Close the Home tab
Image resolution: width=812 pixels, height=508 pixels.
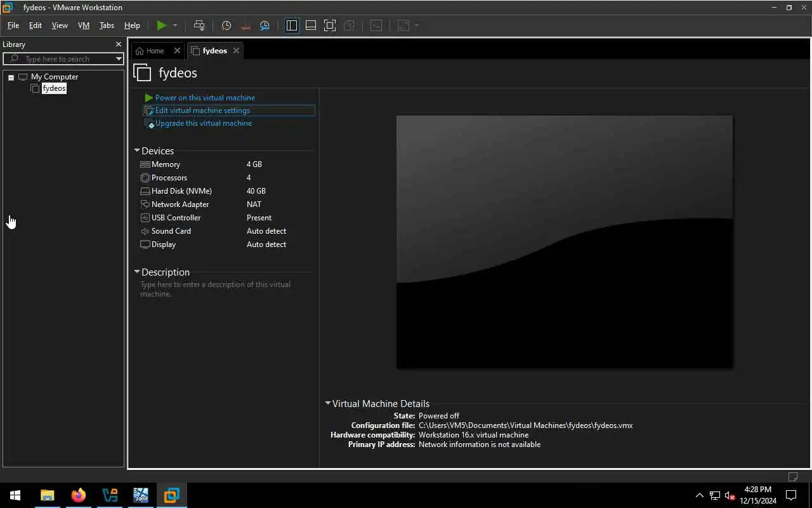177,51
